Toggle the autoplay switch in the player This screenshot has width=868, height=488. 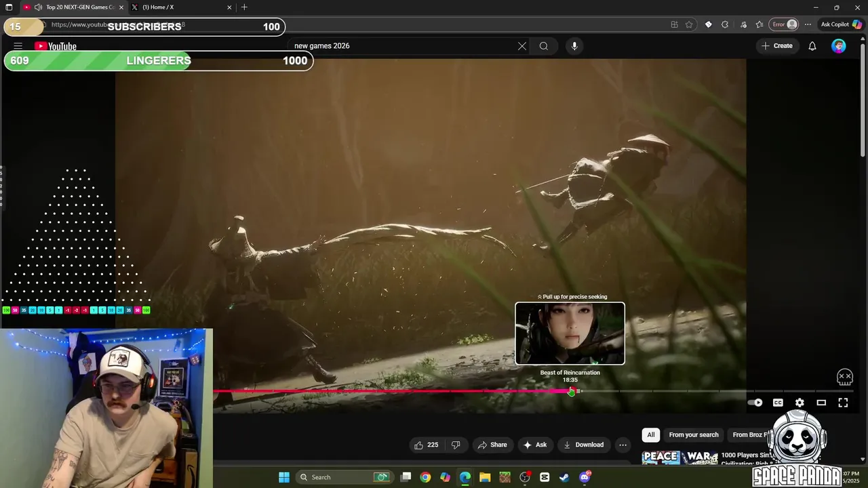(x=755, y=403)
